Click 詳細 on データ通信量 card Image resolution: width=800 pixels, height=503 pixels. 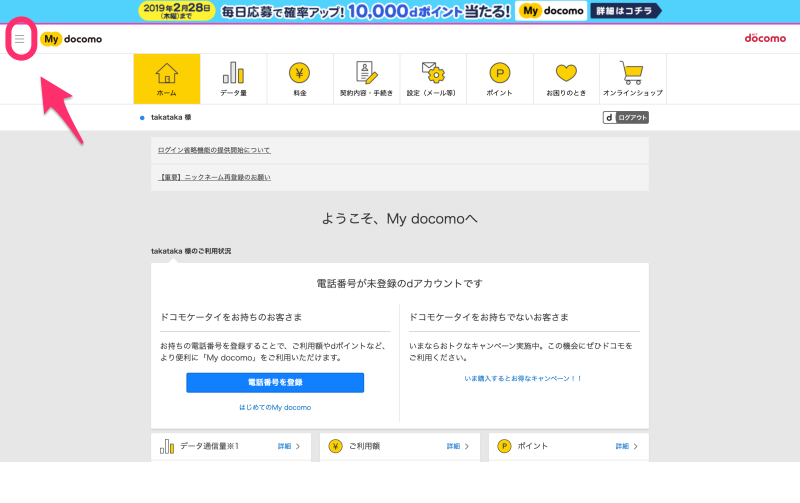pyautogui.click(x=289, y=446)
